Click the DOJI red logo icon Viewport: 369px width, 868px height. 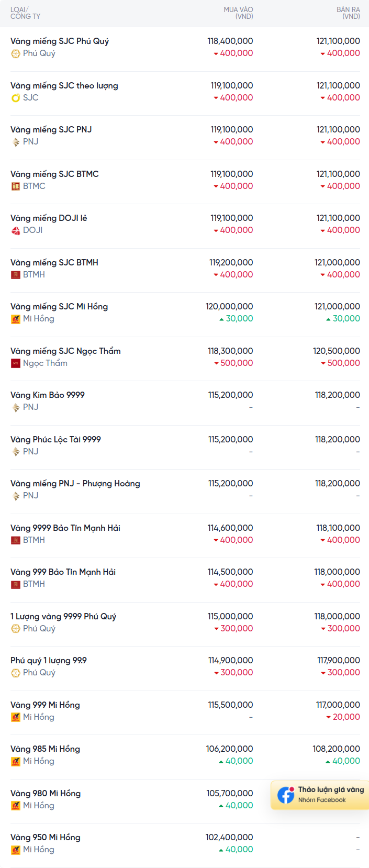[16, 230]
